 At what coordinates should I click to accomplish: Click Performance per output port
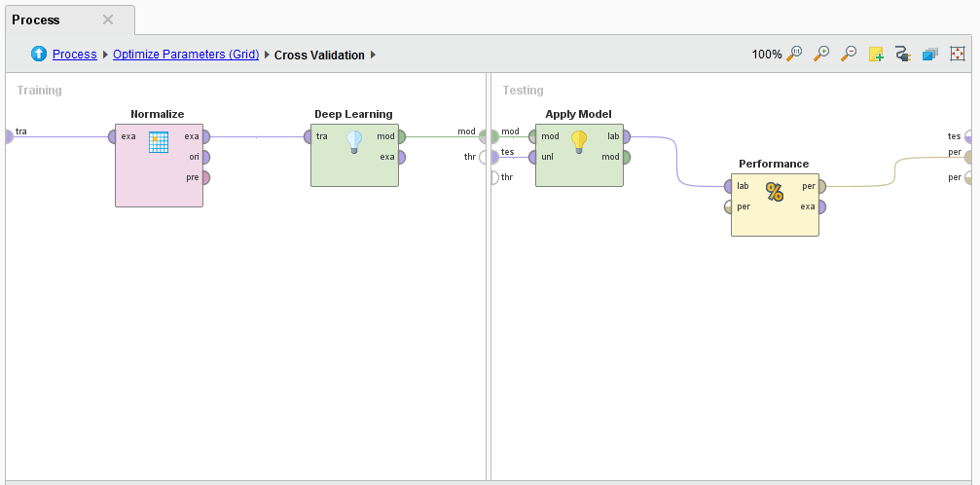tap(822, 186)
